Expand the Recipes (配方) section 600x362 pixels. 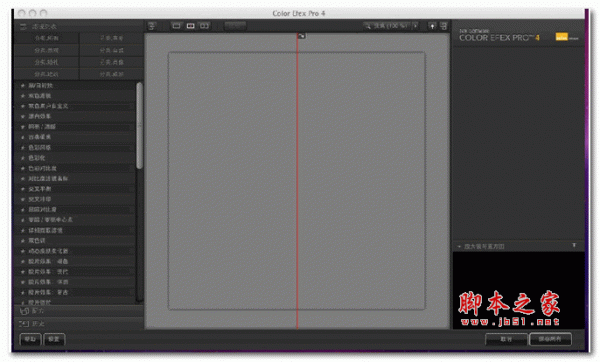pos(79,311)
